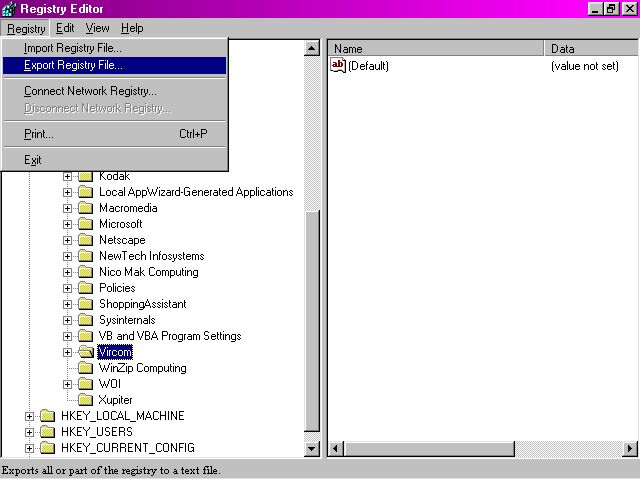Screen dimensions: 640x480
Task: Click the VB and VBA Program Settings folder icon
Action: [85, 336]
